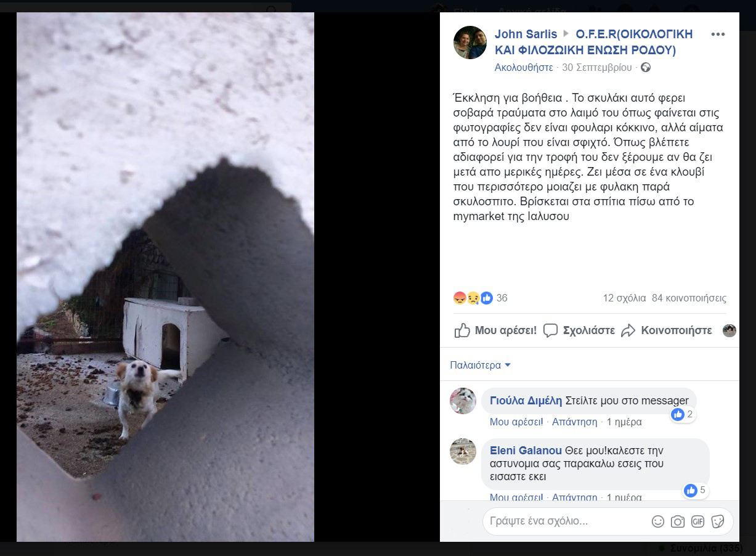Click the like count on Eleni Galanou's comment
Viewport: 756px width, 556px height.
point(696,491)
